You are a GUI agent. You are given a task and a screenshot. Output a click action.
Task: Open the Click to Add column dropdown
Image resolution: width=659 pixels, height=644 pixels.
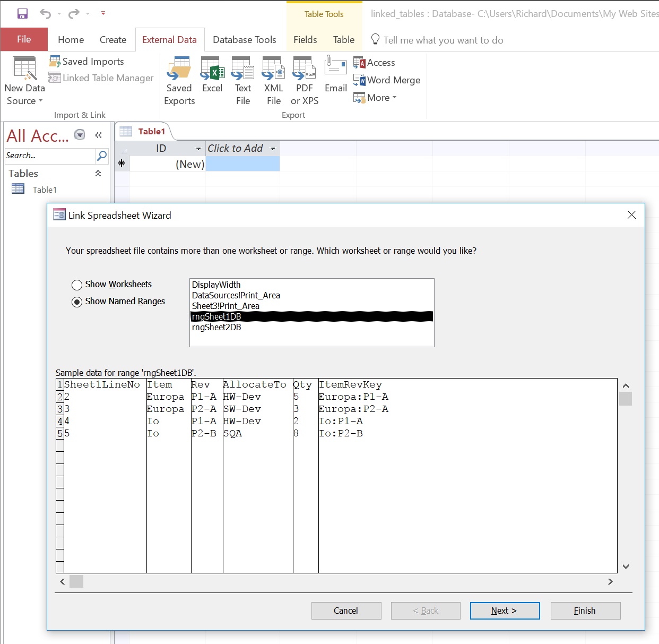pyautogui.click(x=273, y=149)
